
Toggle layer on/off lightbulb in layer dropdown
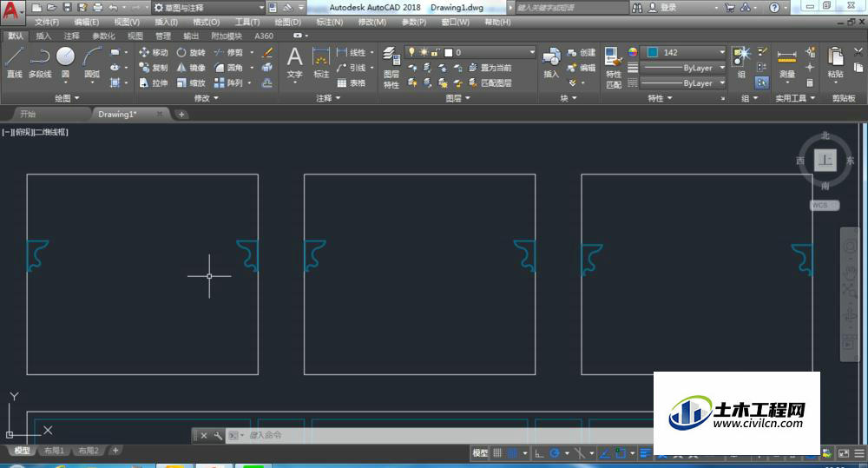[x=411, y=52]
